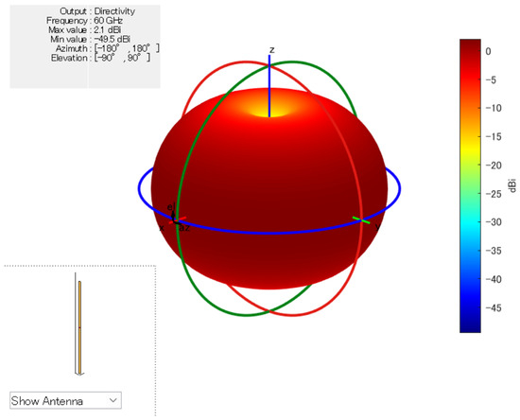Click the feed point on the dipole antenna
This screenshot has height=420, width=520.
(x=79, y=327)
